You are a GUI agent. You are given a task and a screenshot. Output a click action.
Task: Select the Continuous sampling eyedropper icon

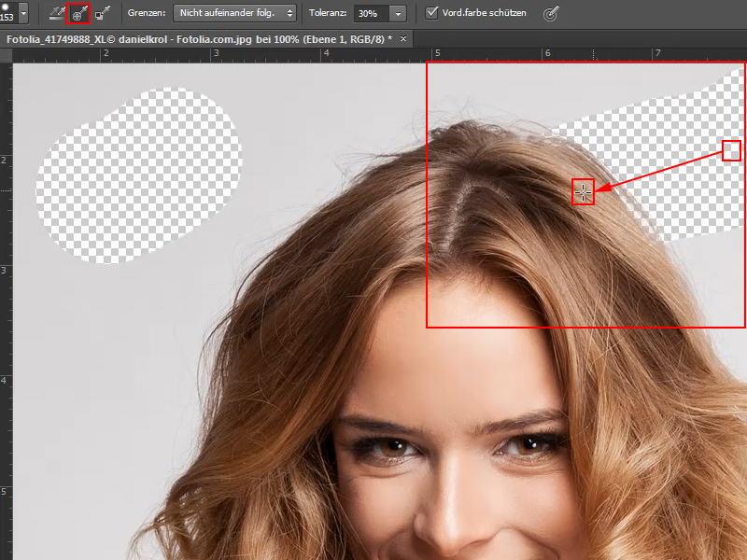coord(57,14)
